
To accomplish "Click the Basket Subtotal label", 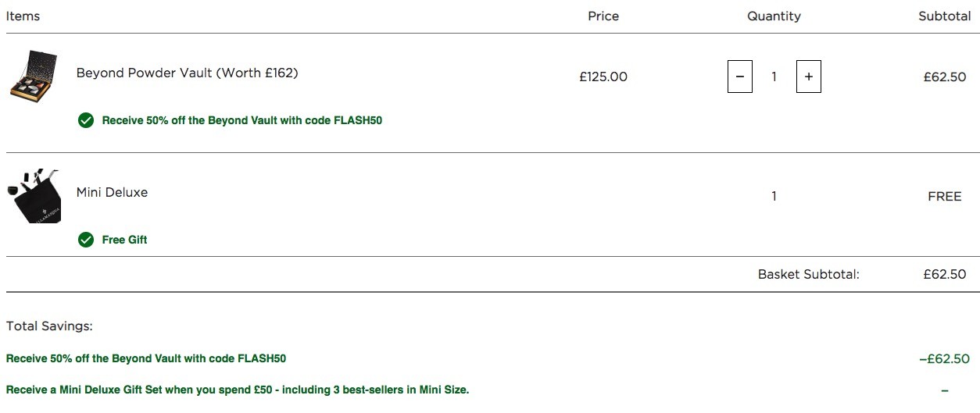I will click(x=809, y=274).
